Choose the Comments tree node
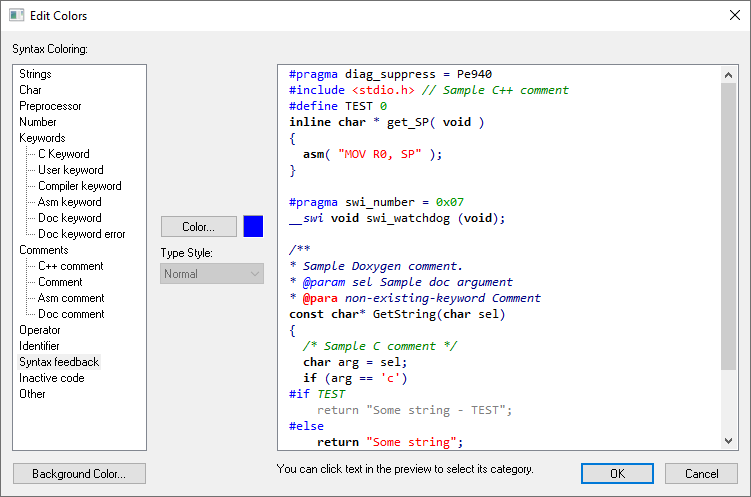Screen dimensions: 751x497 pyautogui.click(x=44, y=250)
